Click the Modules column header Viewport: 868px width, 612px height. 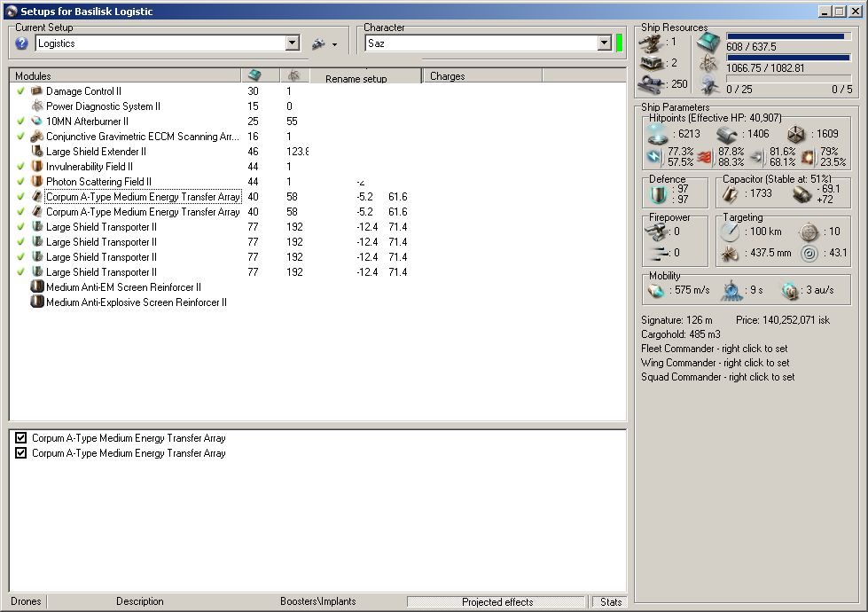pos(125,76)
